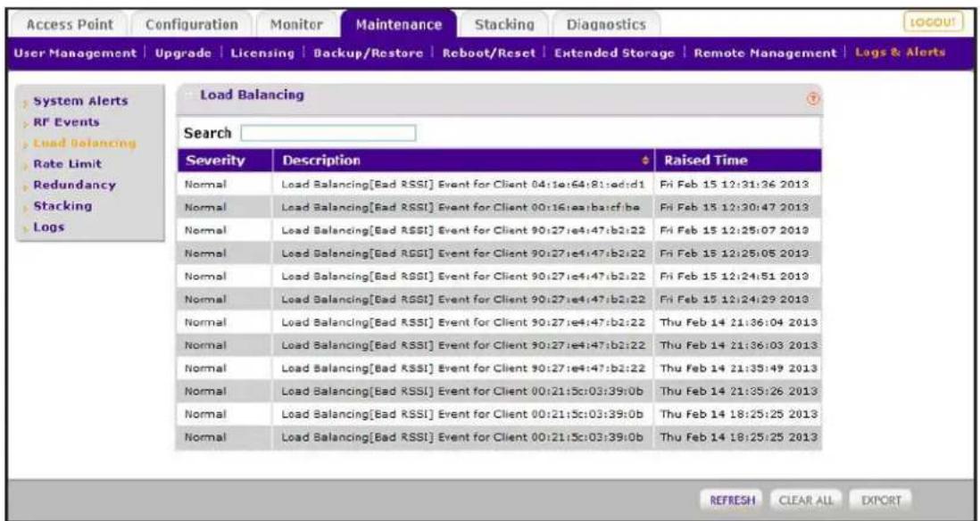Viewport: 980px width, 521px height.
Task: Show System Alerts in sidebar
Action: point(80,101)
